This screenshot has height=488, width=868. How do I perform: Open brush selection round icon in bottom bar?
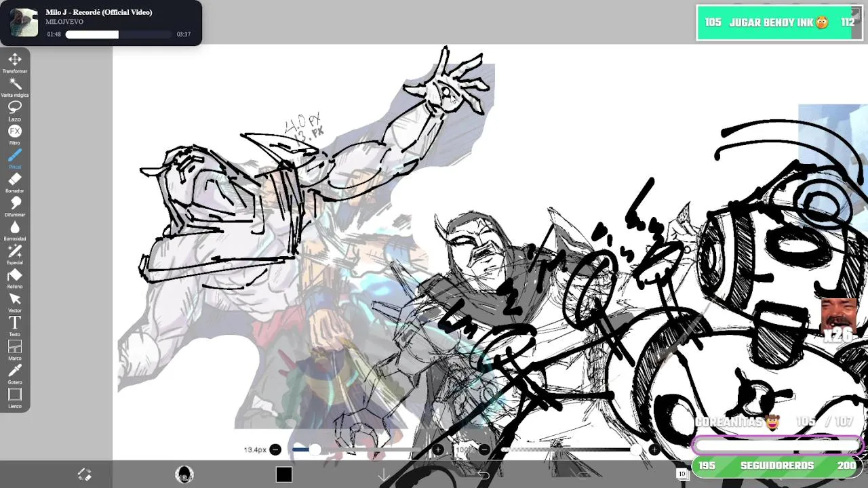(184, 474)
